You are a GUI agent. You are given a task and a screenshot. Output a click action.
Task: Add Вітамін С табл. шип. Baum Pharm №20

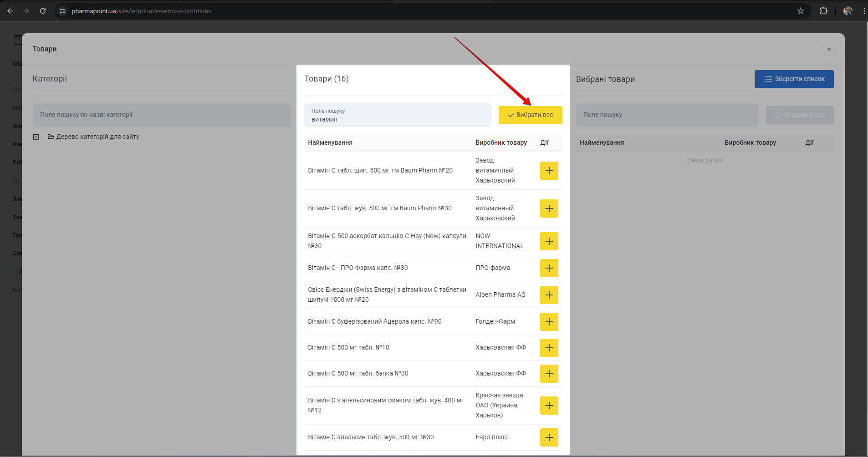point(549,171)
